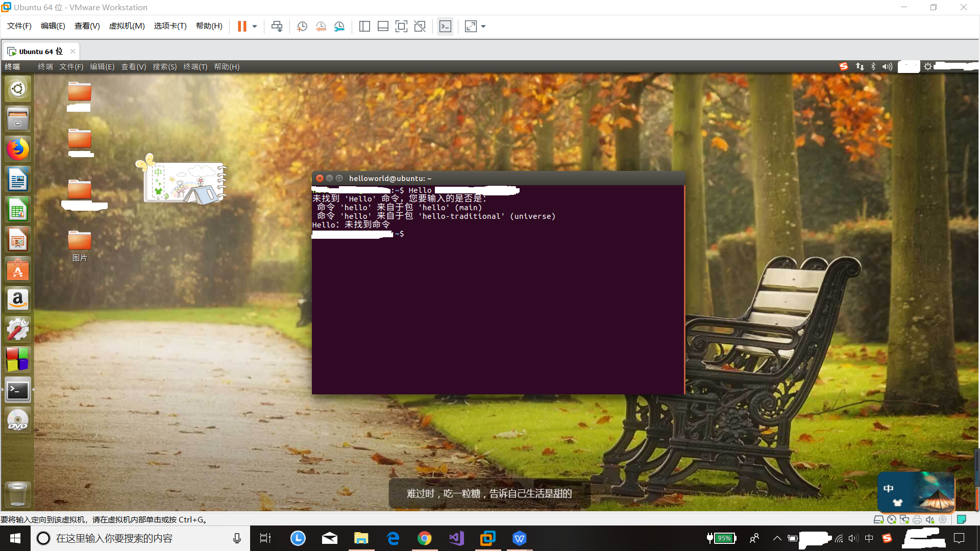Open the DVD disc icon in the dock
This screenshot has height=551, width=980.
(18, 420)
